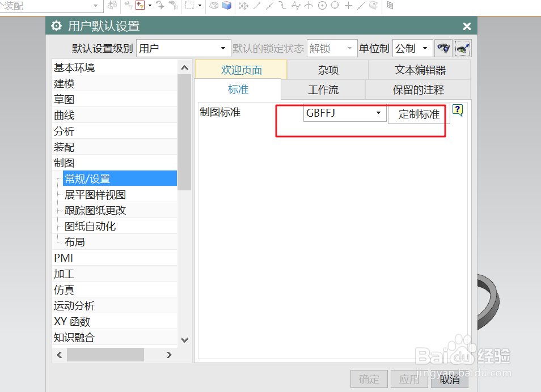Switch to the 欢迎页面 tab
The height and width of the screenshot is (392, 541).
pos(241,70)
